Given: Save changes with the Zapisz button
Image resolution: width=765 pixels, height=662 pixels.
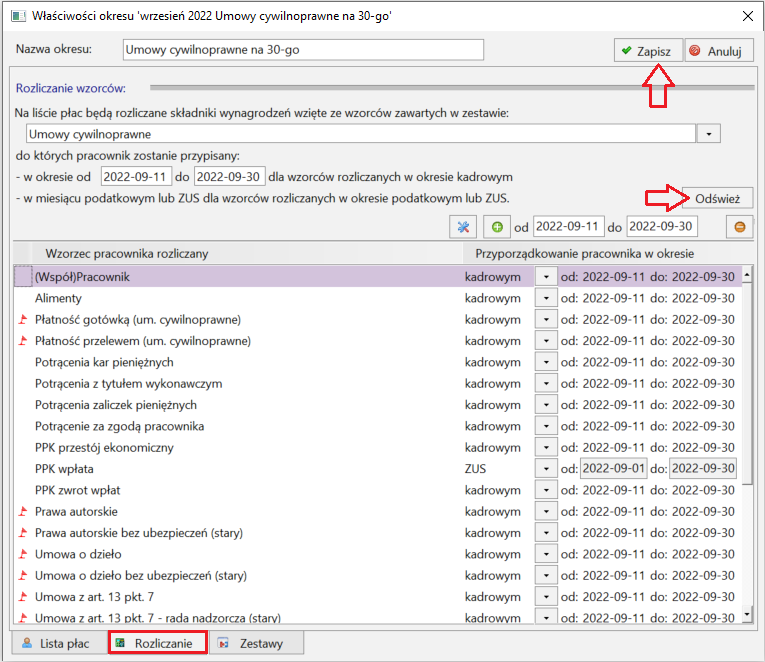Looking at the screenshot, I should pyautogui.click(x=648, y=51).
